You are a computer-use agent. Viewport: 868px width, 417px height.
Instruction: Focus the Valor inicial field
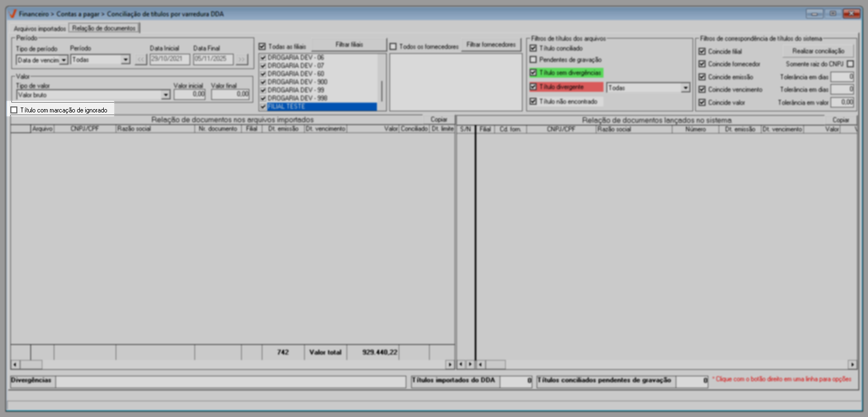pyautogui.click(x=190, y=94)
